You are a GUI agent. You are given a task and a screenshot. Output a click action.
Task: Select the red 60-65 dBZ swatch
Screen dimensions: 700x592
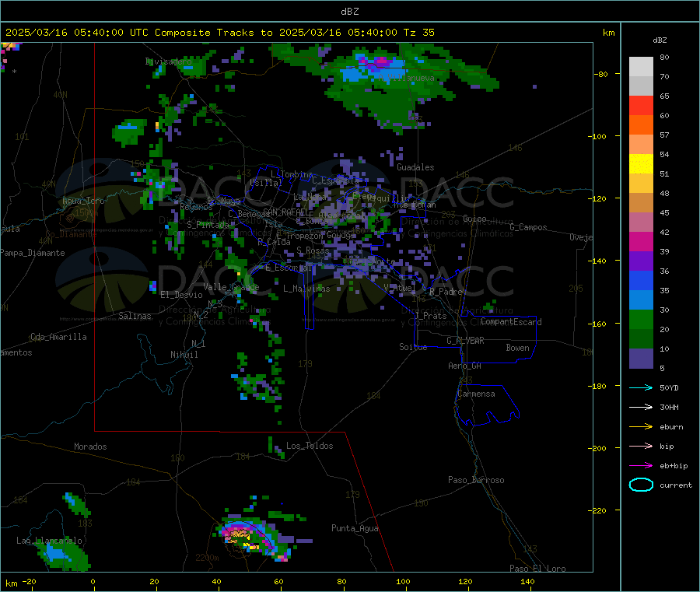point(641,106)
